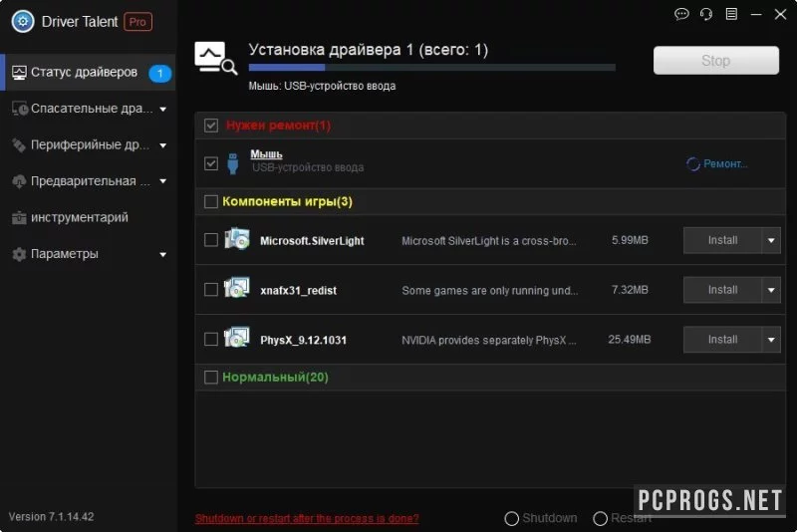The image size is (797, 532).
Task: Open the Предварительная menu item
Action: click(88, 181)
